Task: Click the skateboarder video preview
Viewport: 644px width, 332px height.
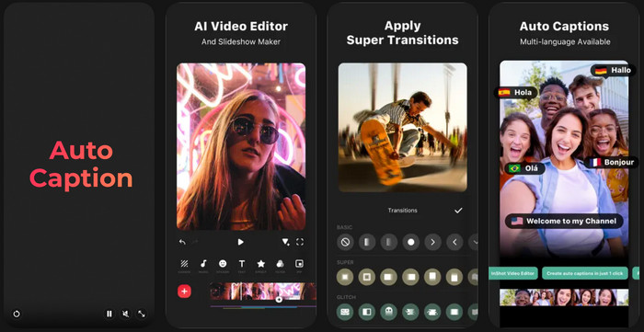Action: click(403, 127)
